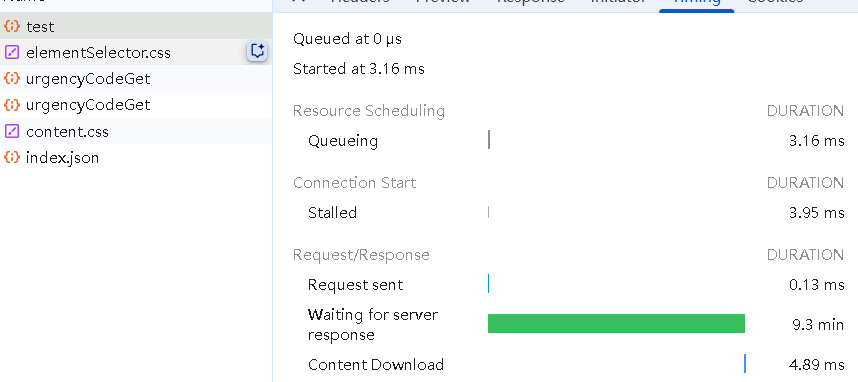Select the content.css request name

pos(67,132)
